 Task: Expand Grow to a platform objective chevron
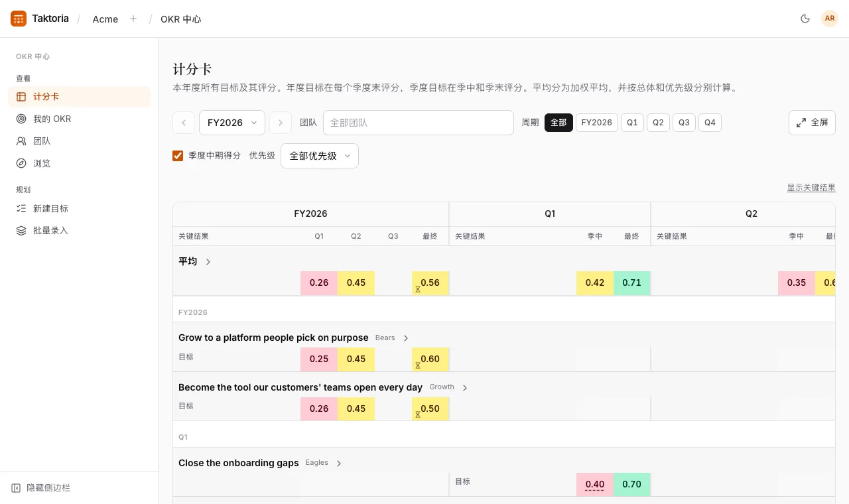(x=406, y=338)
